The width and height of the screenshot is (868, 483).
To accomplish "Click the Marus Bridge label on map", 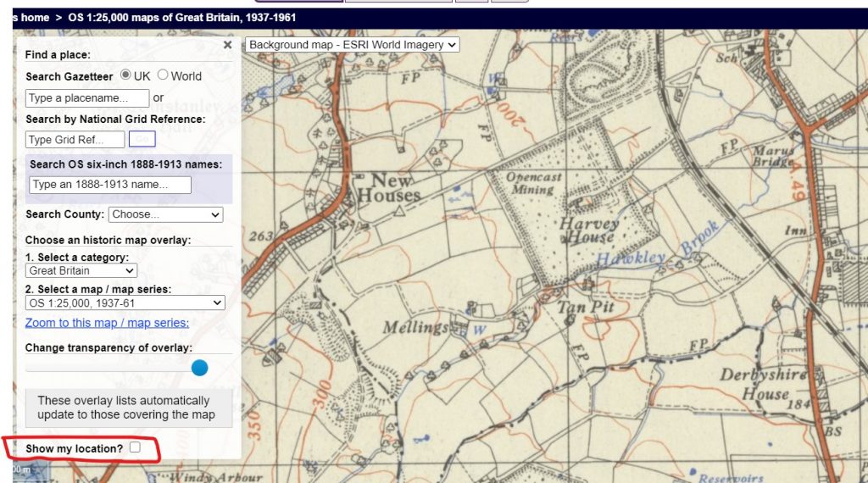I will pos(773,155).
